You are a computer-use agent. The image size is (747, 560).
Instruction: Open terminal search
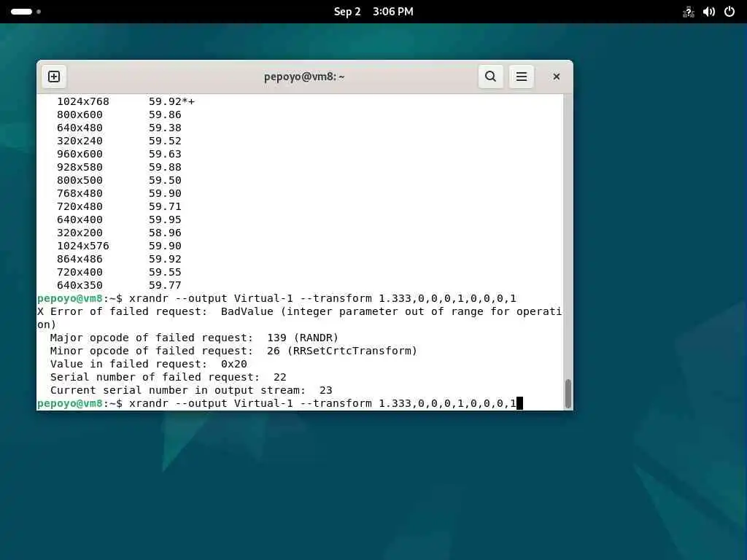(491, 77)
